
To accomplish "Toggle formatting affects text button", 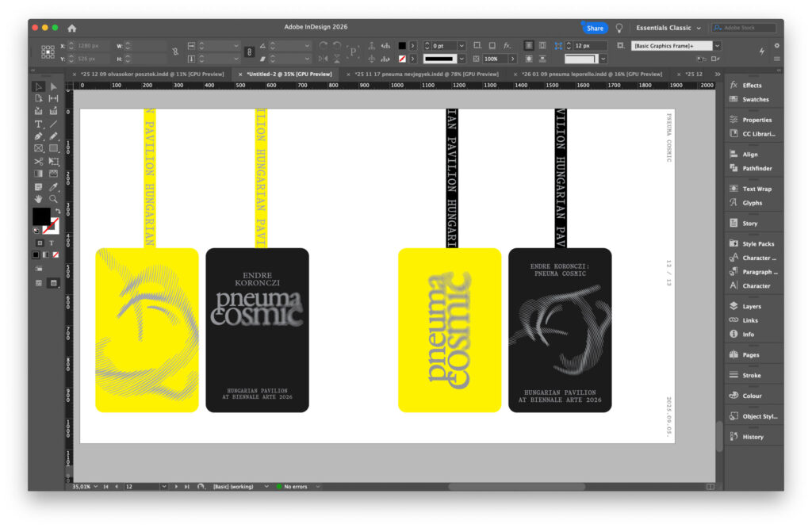I will point(52,243).
